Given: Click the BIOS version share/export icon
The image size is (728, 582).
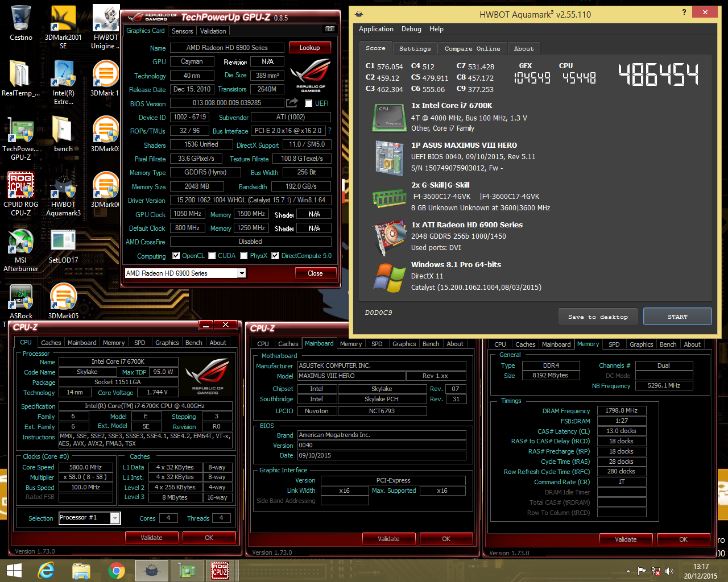Looking at the screenshot, I should (x=292, y=102).
